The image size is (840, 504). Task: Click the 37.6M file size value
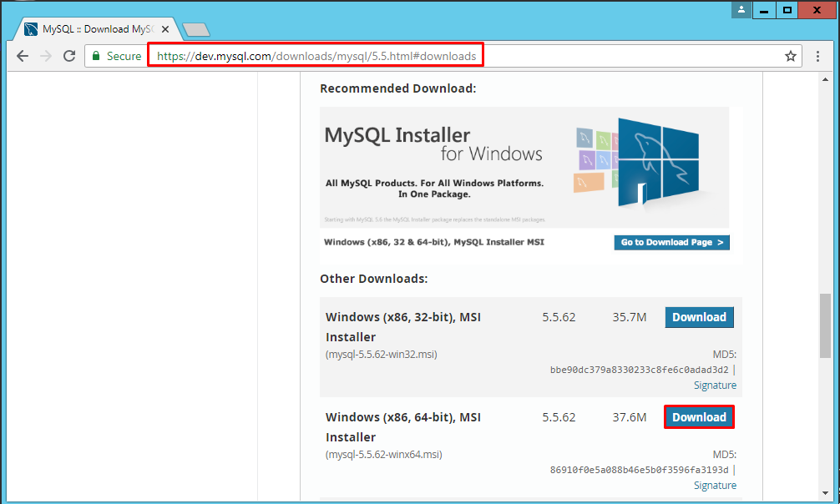(x=630, y=417)
